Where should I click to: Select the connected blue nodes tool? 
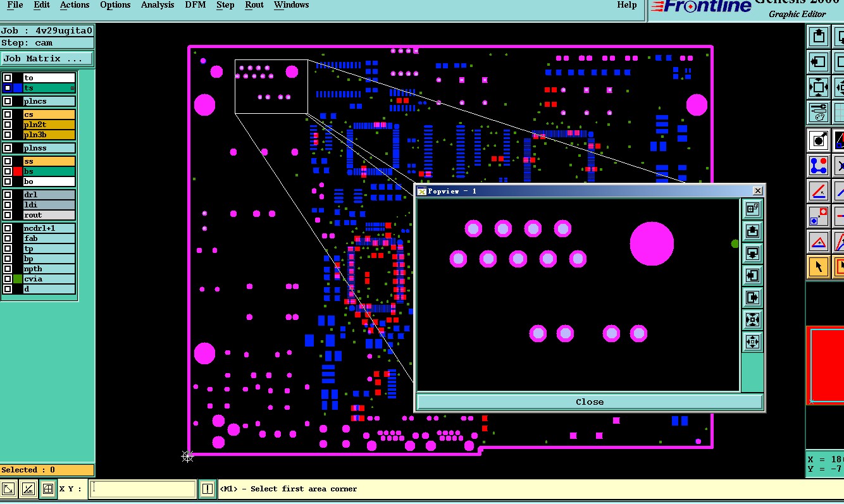(x=819, y=166)
